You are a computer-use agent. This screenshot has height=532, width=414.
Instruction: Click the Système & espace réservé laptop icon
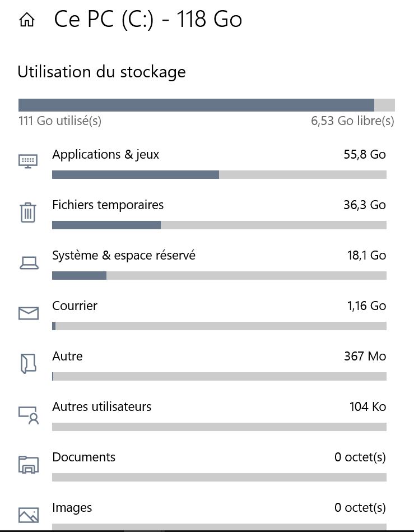point(29,262)
